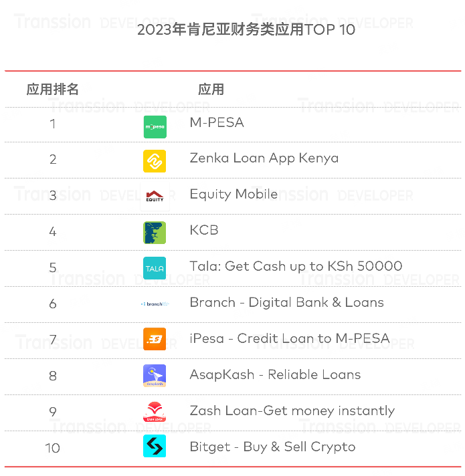The image size is (465, 476).
Task: Click the Bitget cyan arrows icon
Action: 155,447
